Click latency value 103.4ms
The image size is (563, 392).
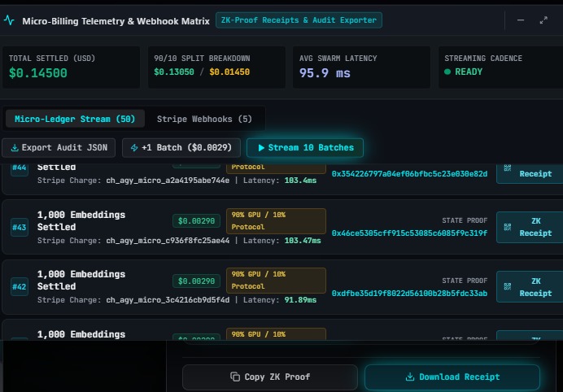click(300, 181)
